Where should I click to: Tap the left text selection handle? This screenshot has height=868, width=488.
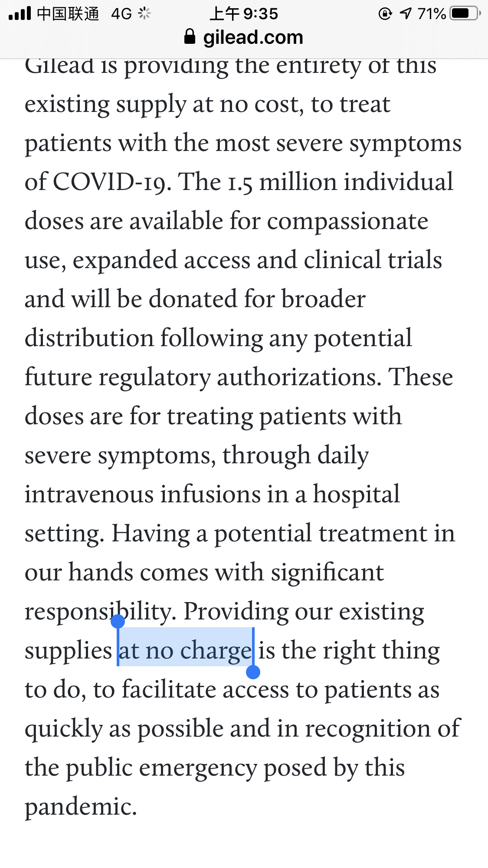[118, 622]
